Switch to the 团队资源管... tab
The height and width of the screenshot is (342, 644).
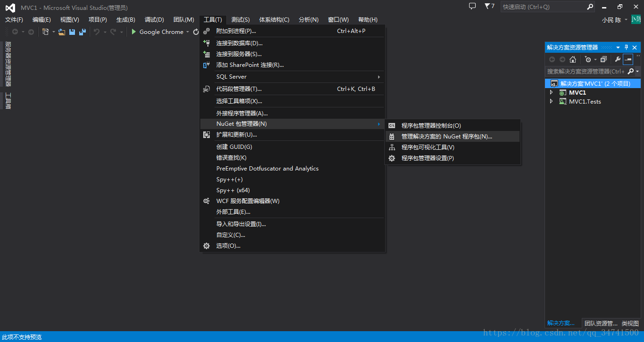[x=601, y=324]
